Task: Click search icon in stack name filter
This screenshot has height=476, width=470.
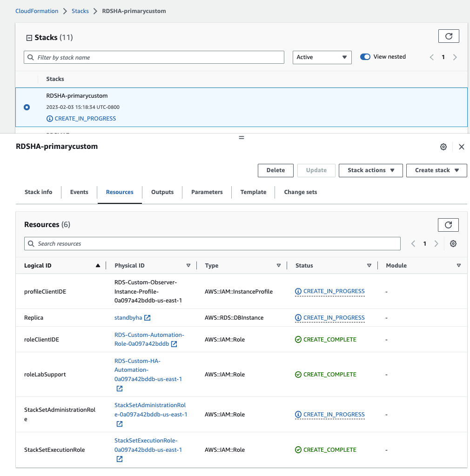Action: pyautogui.click(x=31, y=57)
